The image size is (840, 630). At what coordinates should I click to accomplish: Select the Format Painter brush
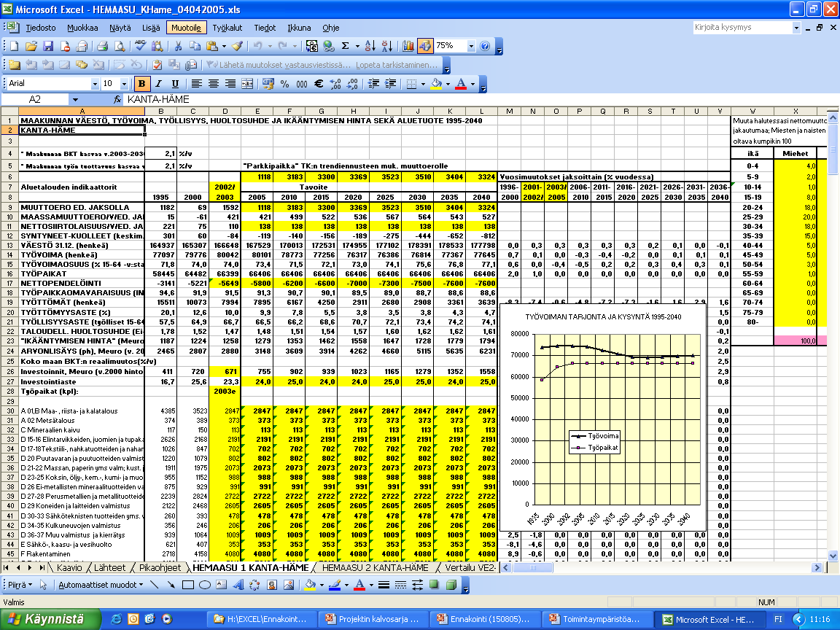coord(237,47)
